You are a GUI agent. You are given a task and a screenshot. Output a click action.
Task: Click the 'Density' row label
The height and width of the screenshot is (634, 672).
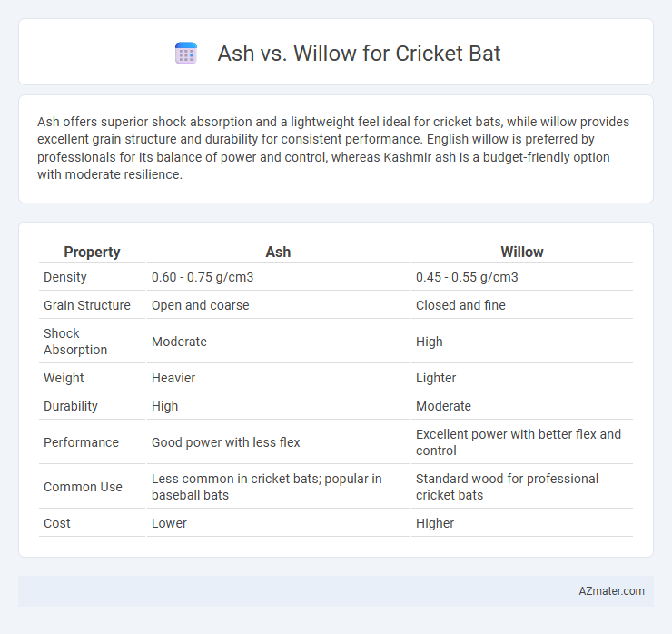tap(65, 277)
